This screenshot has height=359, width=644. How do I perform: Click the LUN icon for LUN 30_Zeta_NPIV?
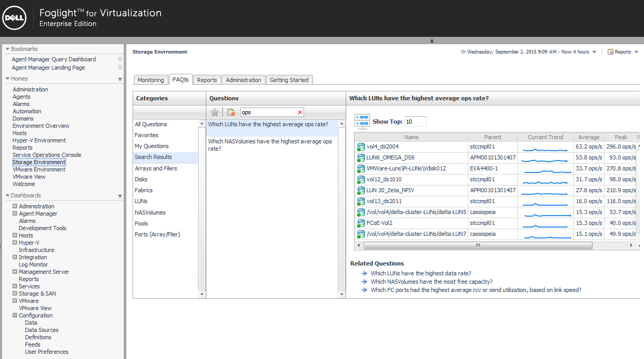(x=361, y=190)
